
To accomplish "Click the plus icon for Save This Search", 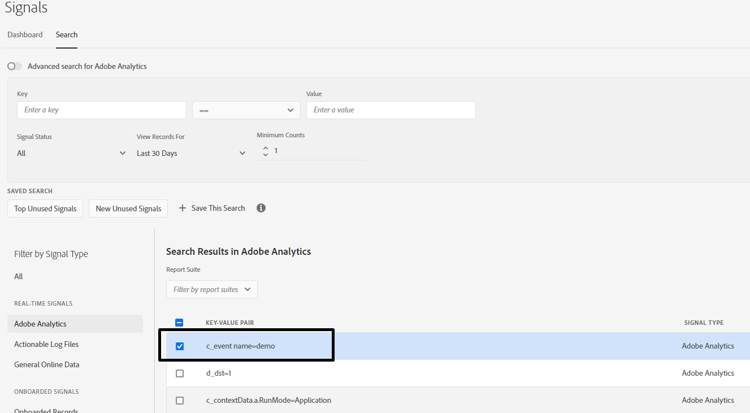I will point(182,208).
